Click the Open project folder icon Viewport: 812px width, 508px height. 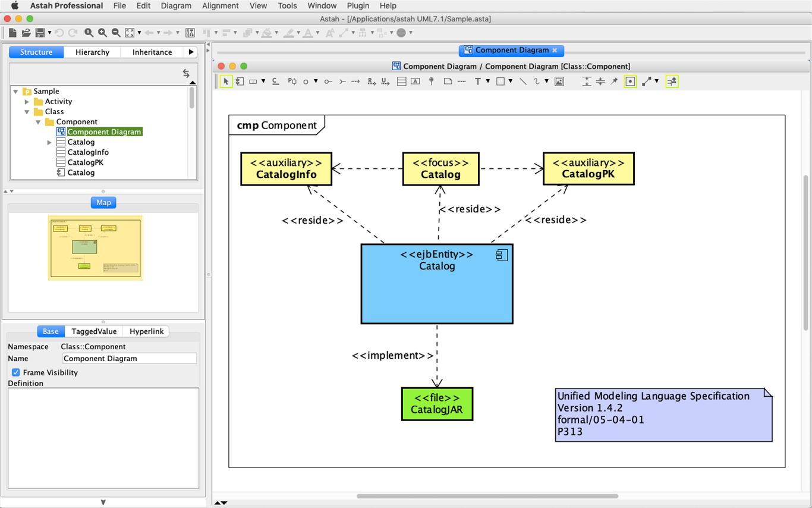[x=26, y=33]
